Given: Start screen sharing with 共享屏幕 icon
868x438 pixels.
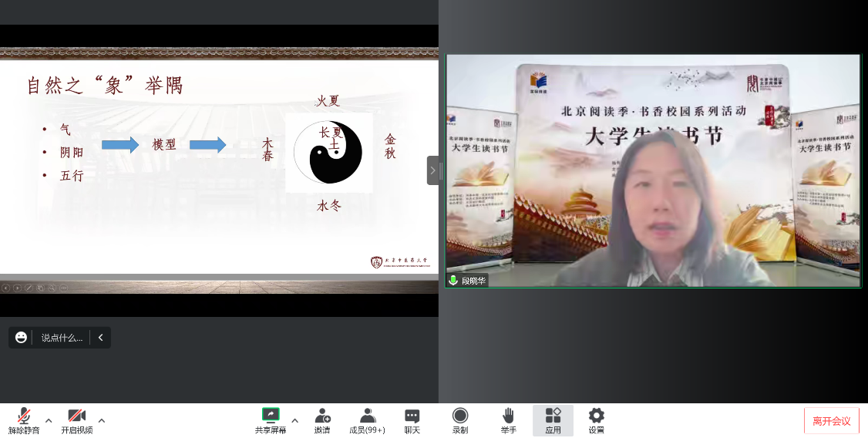Looking at the screenshot, I should point(271,416).
